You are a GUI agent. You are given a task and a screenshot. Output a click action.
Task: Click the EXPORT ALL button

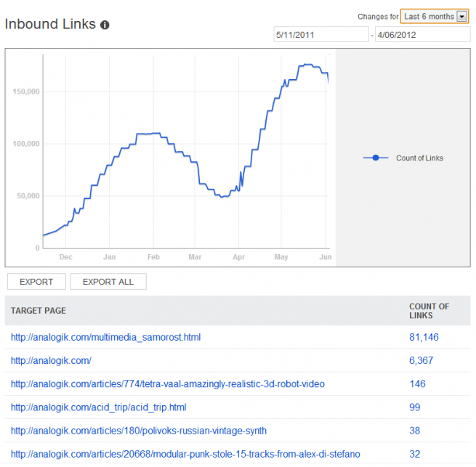click(108, 282)
